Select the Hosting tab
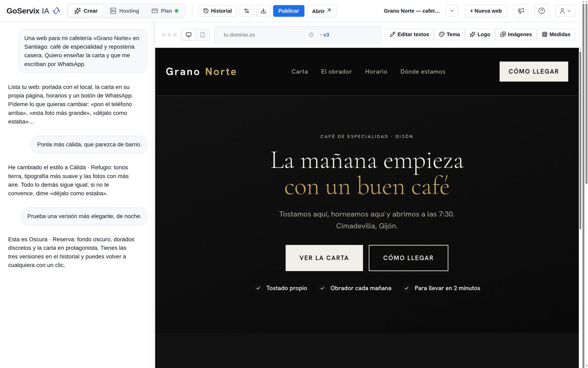The width and height of the screenshot is (588, 368). coord(124,11)
